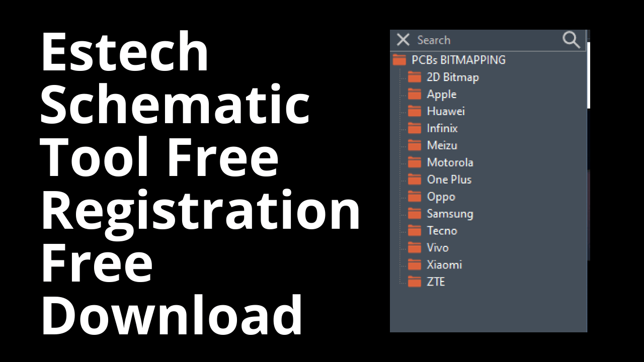The image size is (644, 362).
Task: Select the Infinix folder
Action: pos(442,128)
